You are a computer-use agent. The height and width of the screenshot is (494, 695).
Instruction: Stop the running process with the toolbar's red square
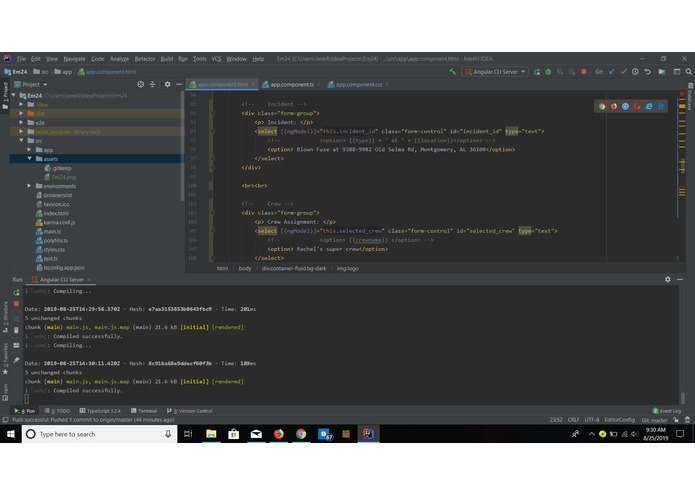(584, 72)
